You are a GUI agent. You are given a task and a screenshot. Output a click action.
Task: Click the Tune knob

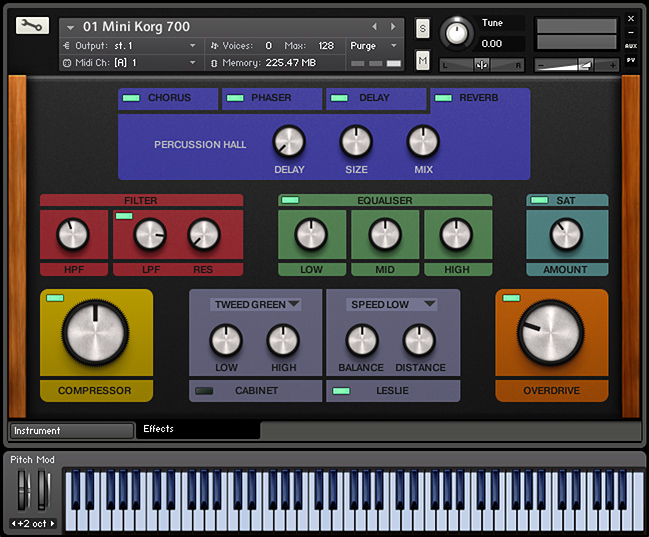pyautogui.click(x=457, y=33)
